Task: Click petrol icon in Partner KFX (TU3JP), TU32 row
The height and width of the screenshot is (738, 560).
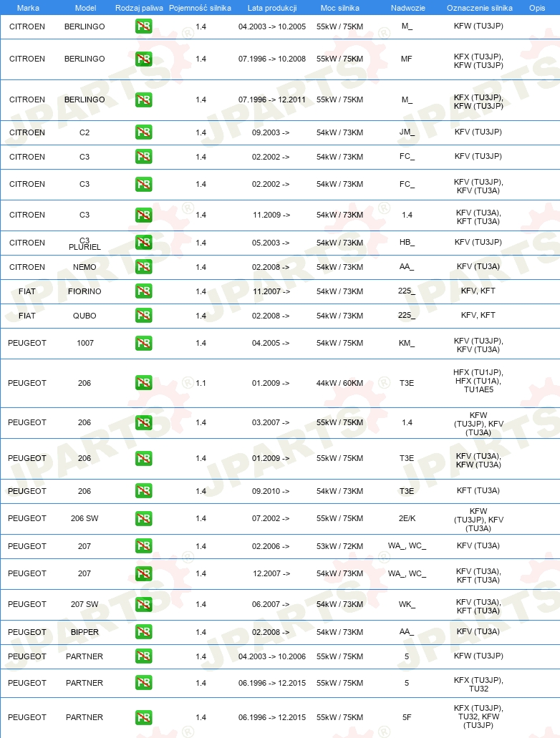Action: point(144,682)
